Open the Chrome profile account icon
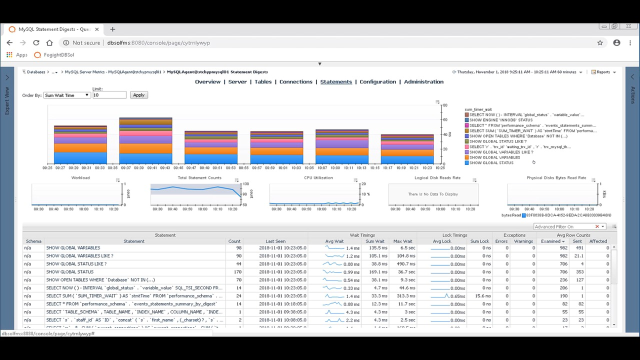640x360 pixels. tap(616, 43)
